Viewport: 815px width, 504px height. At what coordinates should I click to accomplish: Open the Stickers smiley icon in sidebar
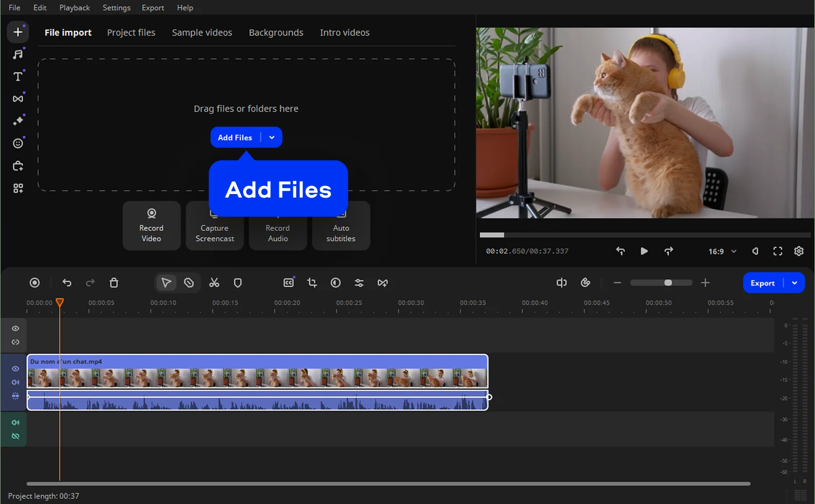pos(18,144)
